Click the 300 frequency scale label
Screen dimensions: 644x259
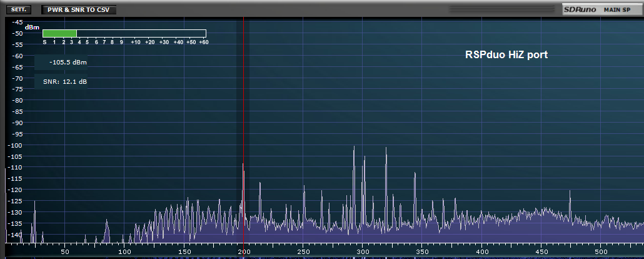(x=363, y=251)
